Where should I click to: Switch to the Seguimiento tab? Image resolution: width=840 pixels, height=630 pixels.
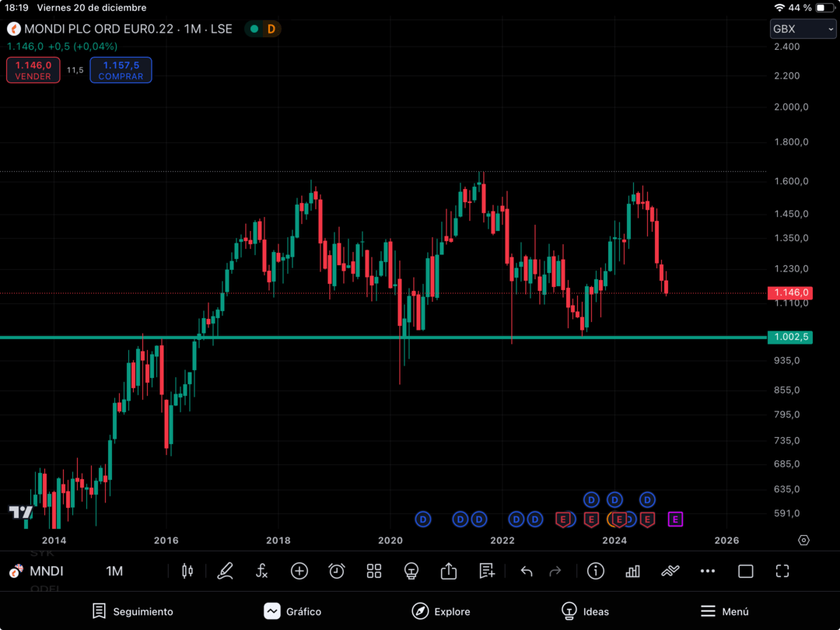132,611
